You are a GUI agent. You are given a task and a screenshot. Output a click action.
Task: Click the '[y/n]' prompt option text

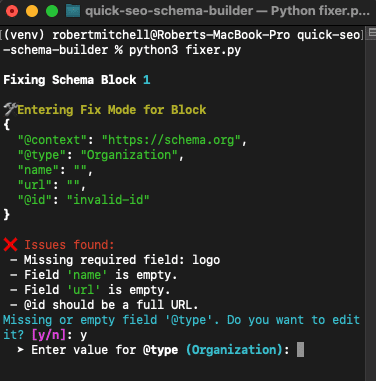click(x=49, y=335)
